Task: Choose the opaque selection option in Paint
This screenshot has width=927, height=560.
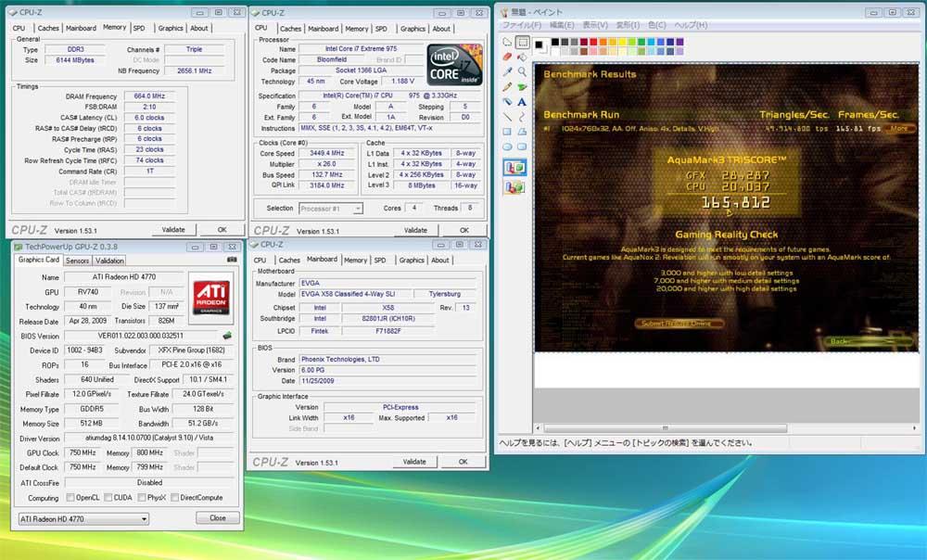Action: click(514, 168)
